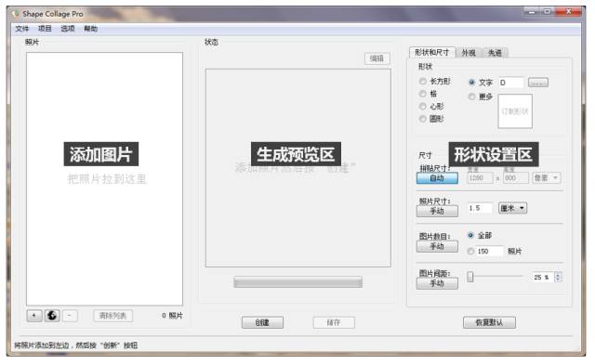Screen dimensions: 595x364
Task: Click the creation progress bar
Action: click(x=297, y=282)
